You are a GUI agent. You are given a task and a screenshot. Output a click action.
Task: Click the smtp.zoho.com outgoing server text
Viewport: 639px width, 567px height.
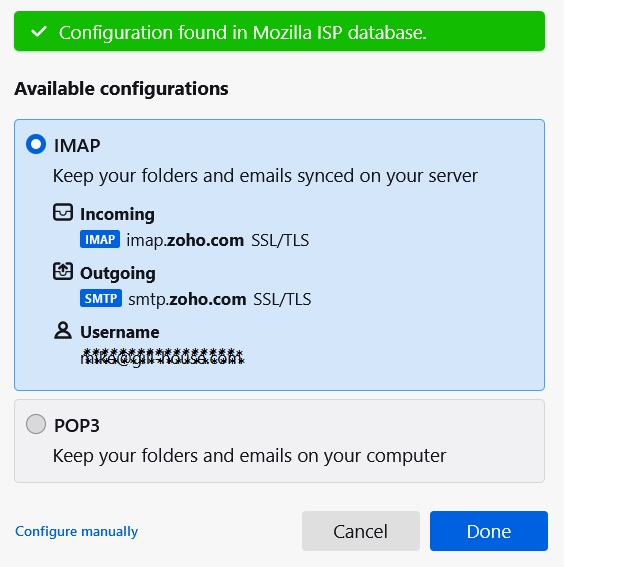click(187, 298)
